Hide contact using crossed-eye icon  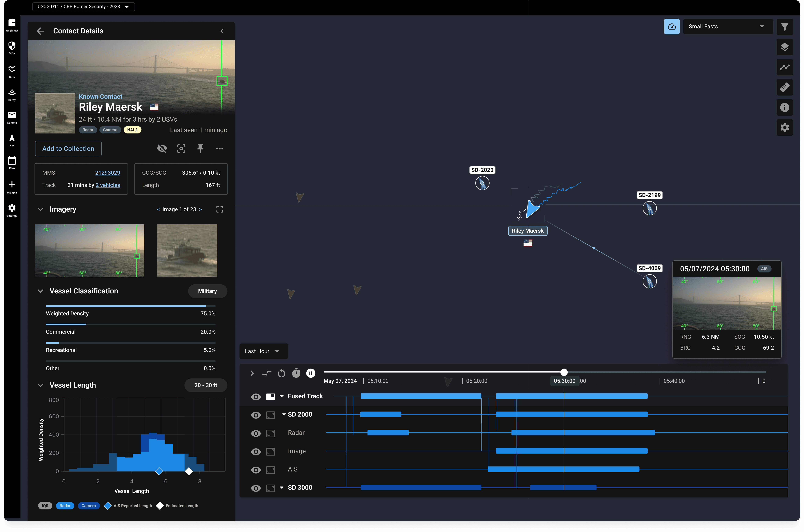coord(162,148)
